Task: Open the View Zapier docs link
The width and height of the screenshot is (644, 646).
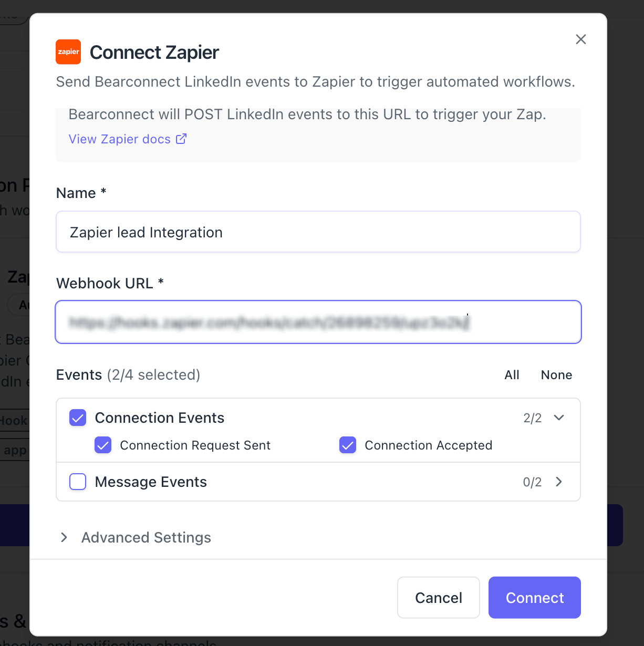Action: tap(128, 139)
